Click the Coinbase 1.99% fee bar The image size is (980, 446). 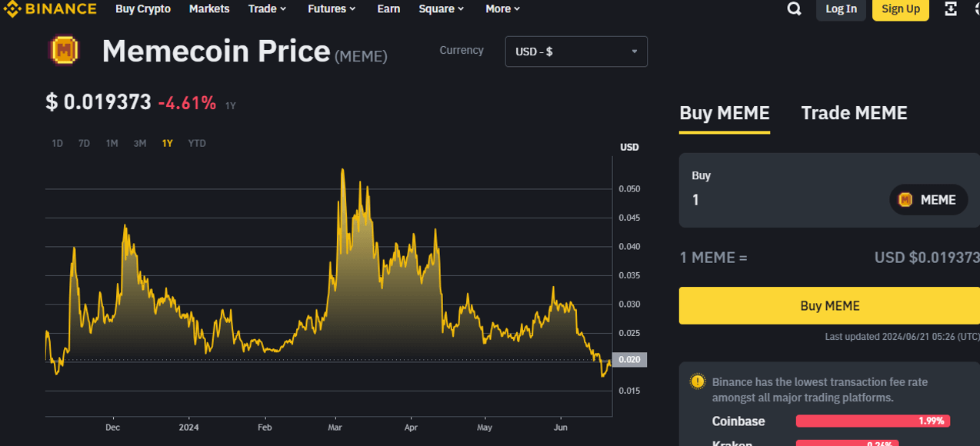872,421
